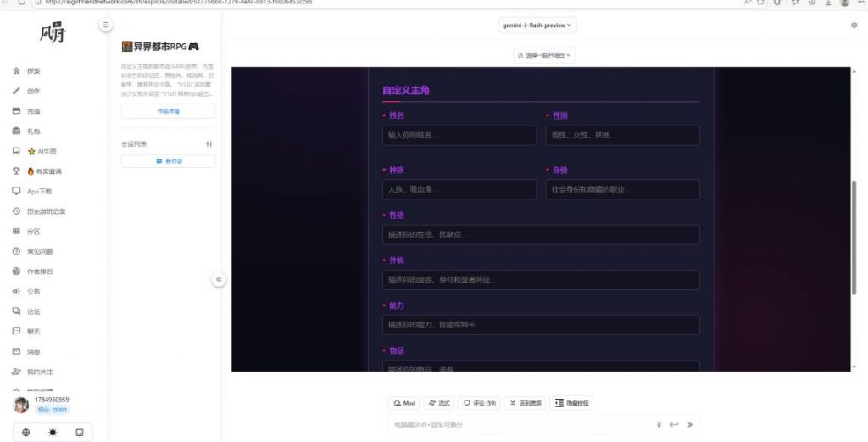This screenshot has height=442, width=868.
Task: Toggle 流式 streaming mode button
Action: point(440,403)
